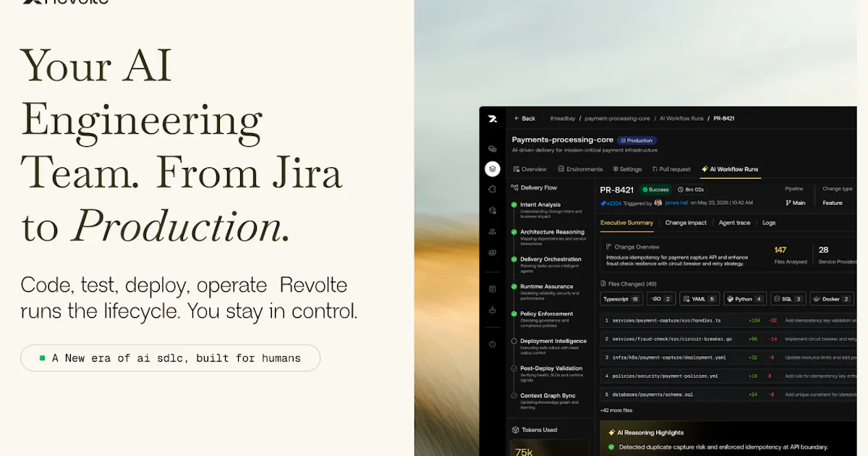This screenshot has width=868, height=456.
Task: Click the 'A New era of ai sdlc' pill
Action: [x=170, y=358]
